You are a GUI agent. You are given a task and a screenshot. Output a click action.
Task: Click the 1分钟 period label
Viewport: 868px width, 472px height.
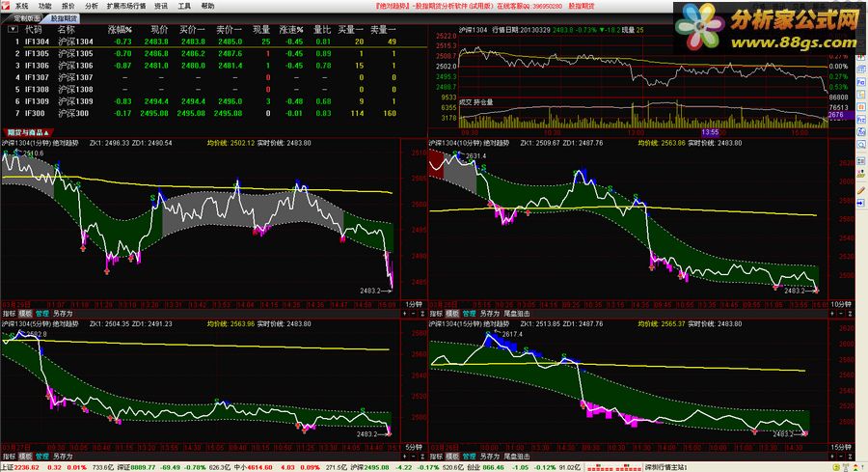point(414,305)
